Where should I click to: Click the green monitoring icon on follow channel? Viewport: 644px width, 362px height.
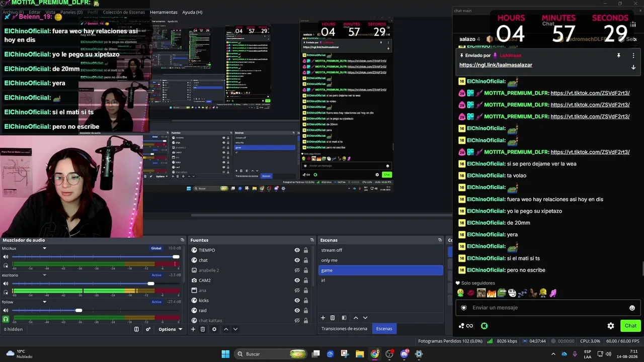[x=6, y=319]
